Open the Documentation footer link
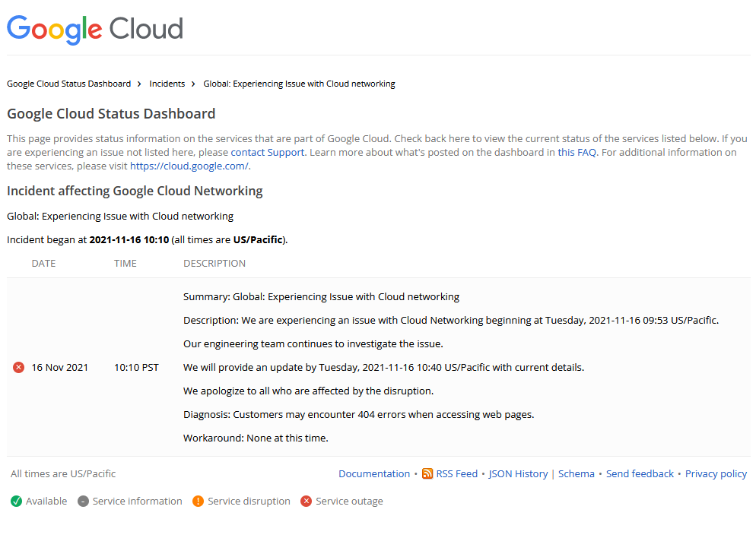 (374, 474)
